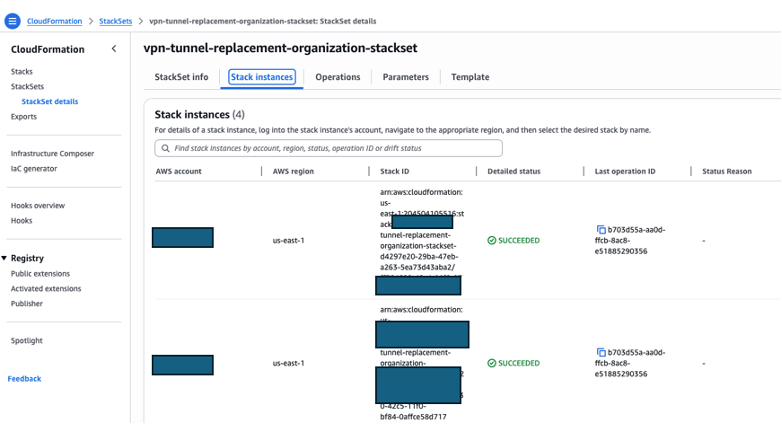Open Activated extensions under Registry
The width and height of the screenshot is (782, 424).
[x=46, y=288]
